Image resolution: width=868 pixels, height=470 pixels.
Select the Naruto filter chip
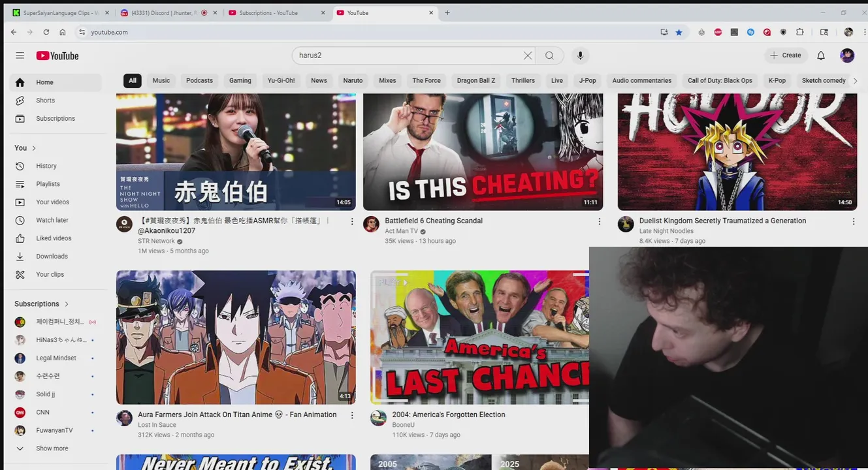353,81
